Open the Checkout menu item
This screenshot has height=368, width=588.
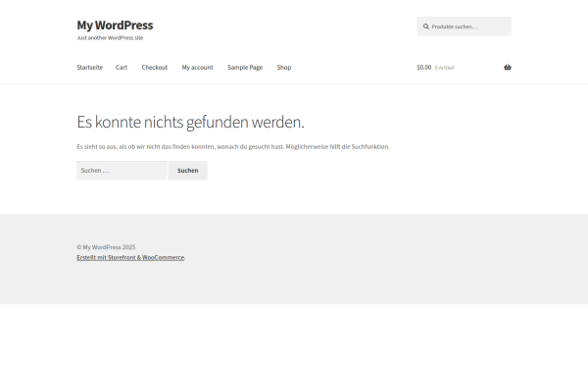155,67
